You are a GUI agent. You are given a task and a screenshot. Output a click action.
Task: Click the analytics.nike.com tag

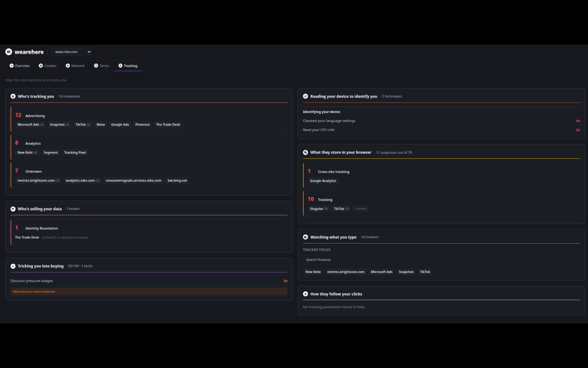tap(82, 181)
